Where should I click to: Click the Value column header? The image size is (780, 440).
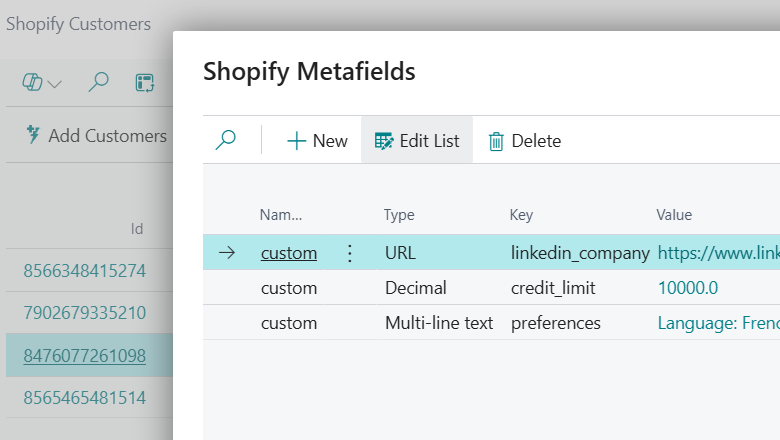[x=674, y=215]
